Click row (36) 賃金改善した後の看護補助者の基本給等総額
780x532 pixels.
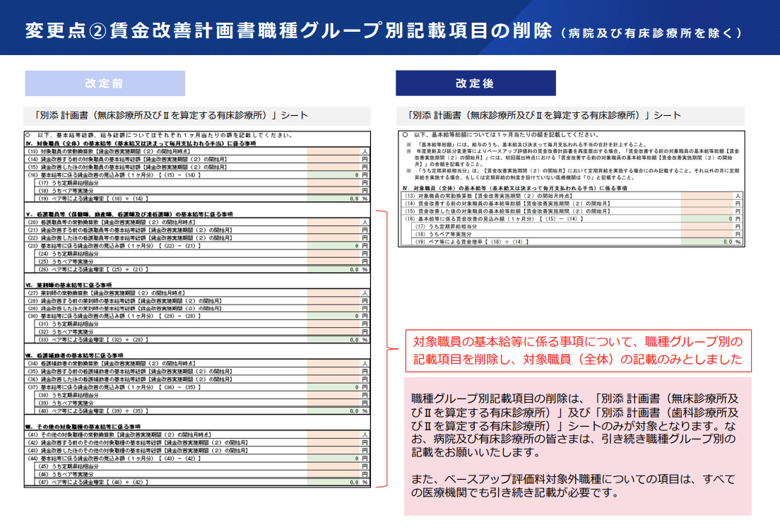197,379
